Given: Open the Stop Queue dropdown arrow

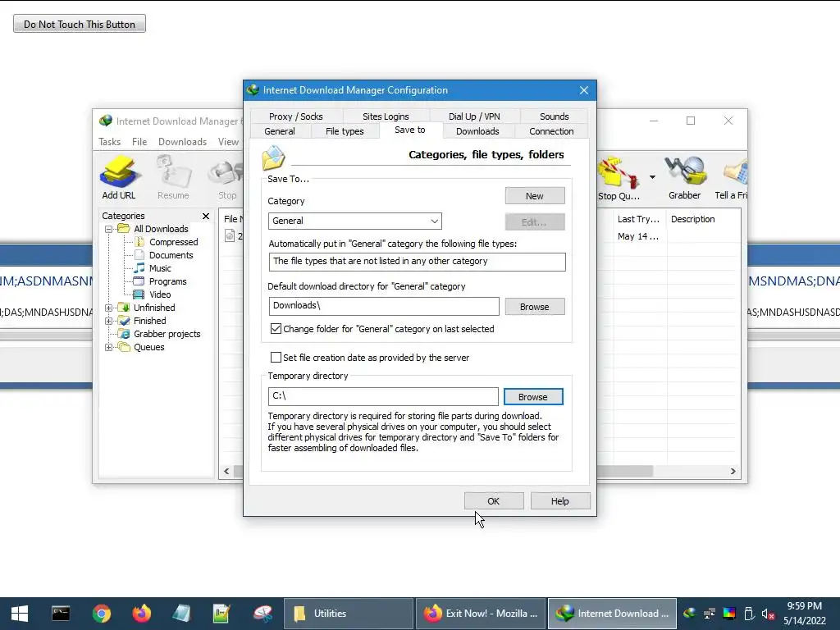Looking at the screenshot, I should (652, 177).
